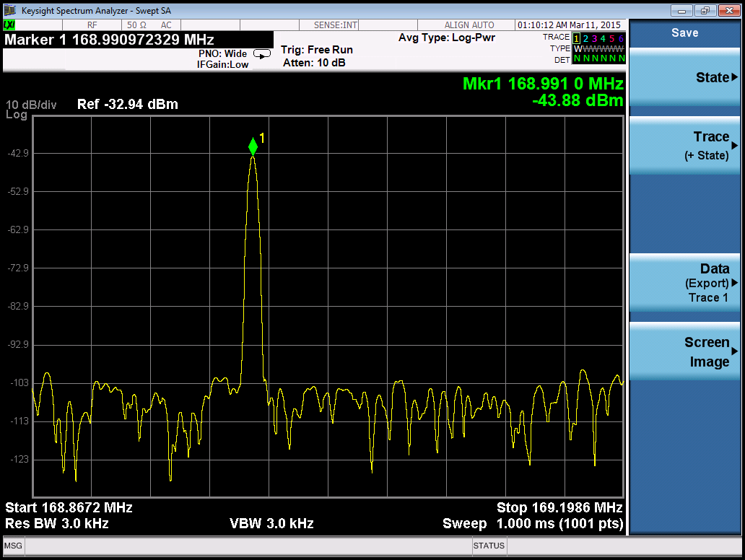Screen dimensions: 745x560
Task: Click the ALIGN AUTO status indicator
Action: coord(469,25)
